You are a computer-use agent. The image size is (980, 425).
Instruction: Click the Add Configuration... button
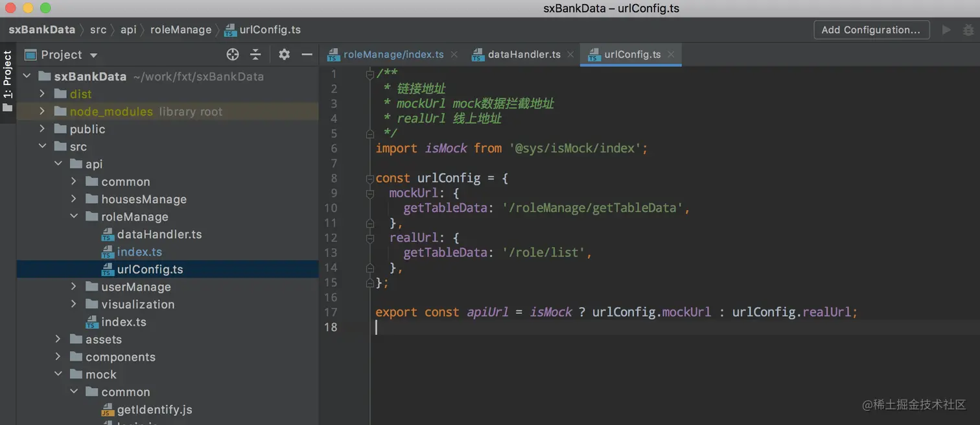pyautogui.click(x=871, y=30)
